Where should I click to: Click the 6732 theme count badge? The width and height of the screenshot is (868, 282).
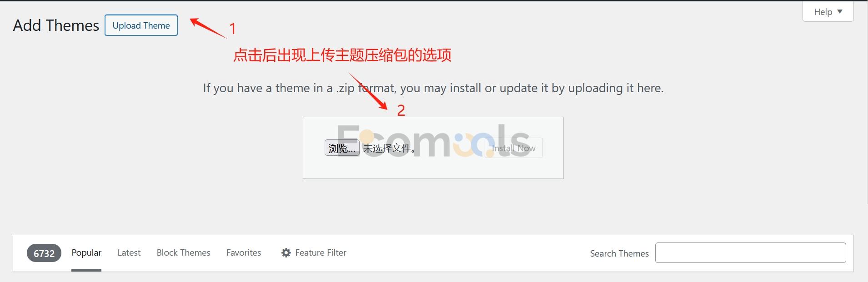[x=44, y=253]
